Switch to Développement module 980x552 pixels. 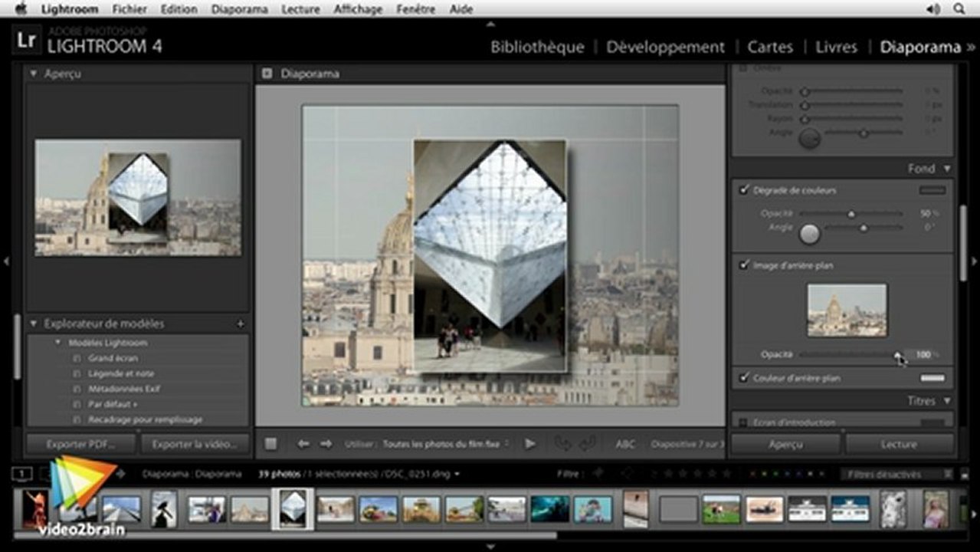pyautogui.click(x=665, y=47)
